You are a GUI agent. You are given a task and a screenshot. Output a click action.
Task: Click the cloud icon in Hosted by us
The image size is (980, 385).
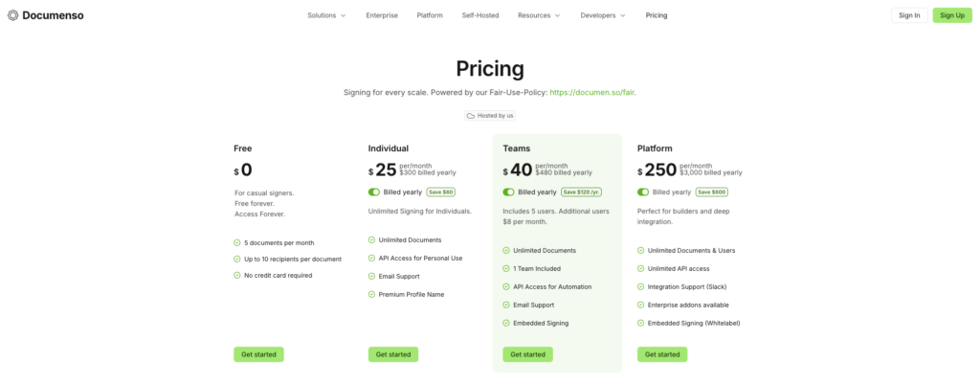pyautogui.click(x=471, y=116)
